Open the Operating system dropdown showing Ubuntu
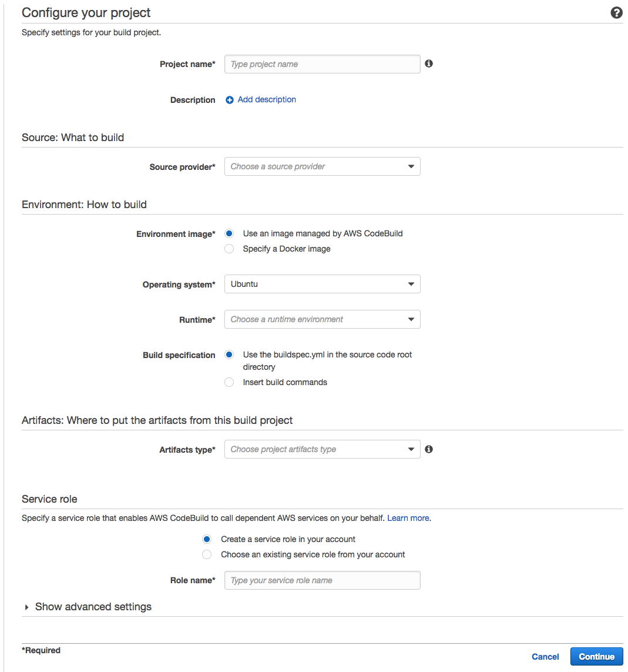628x672 pixels. [x=322, y=284]
